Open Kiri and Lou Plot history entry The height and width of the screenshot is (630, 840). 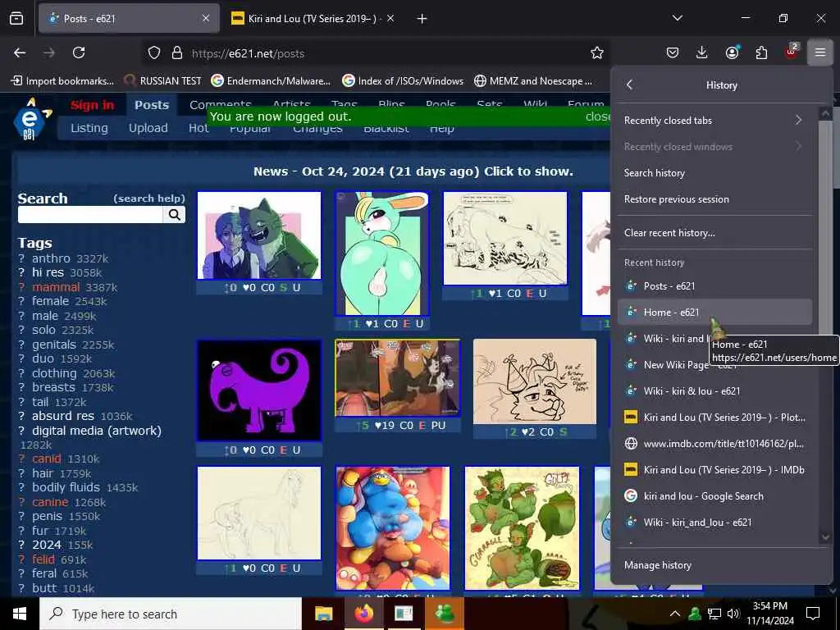714,417
